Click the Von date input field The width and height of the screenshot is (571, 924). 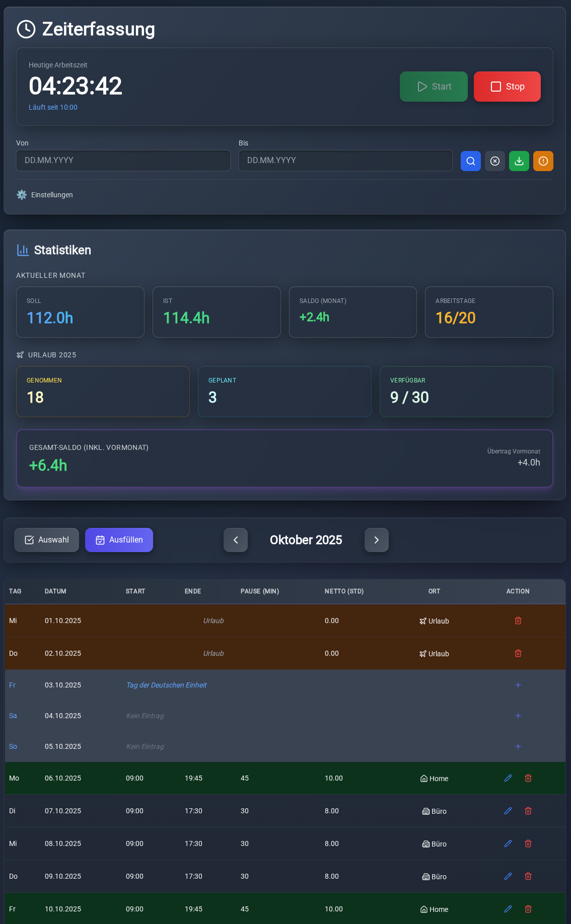[123, 161]
